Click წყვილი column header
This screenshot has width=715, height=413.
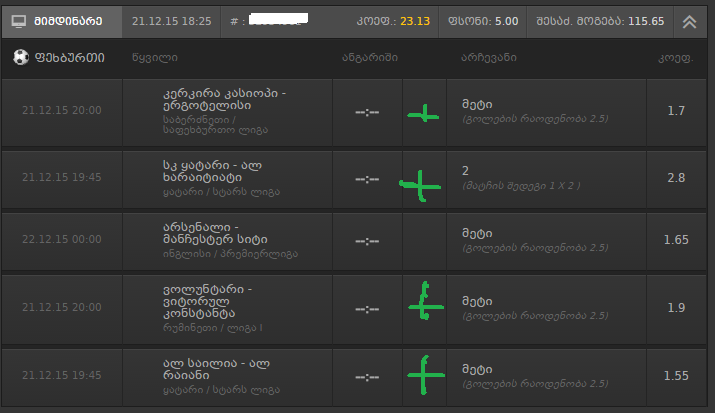coord(155,58)
